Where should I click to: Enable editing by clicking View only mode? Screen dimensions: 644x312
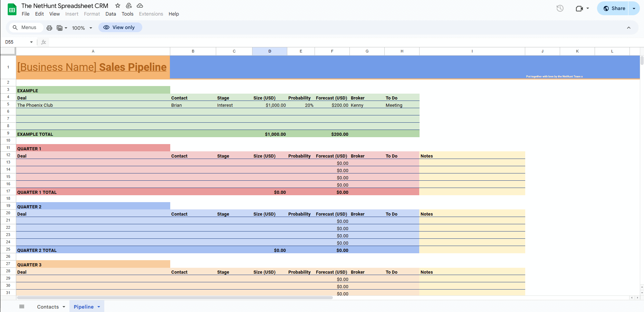pyautogui.click(x=120, y=27)
